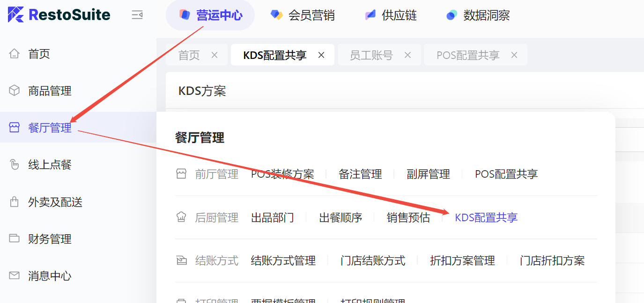The height and width of the screenshot is (303, 644).
Task: Expand 餐厅管理 in the sidebar
Action: pos(50,128)
